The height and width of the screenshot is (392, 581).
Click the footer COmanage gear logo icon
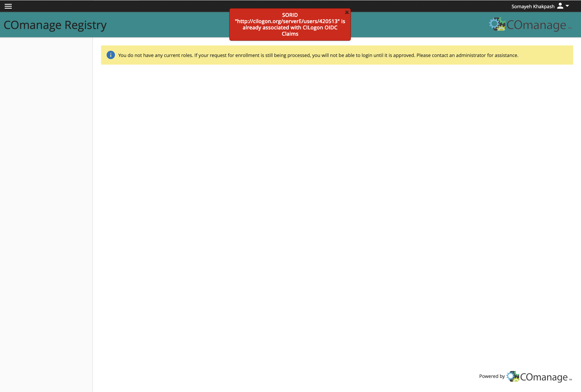[x=513, y=376]
